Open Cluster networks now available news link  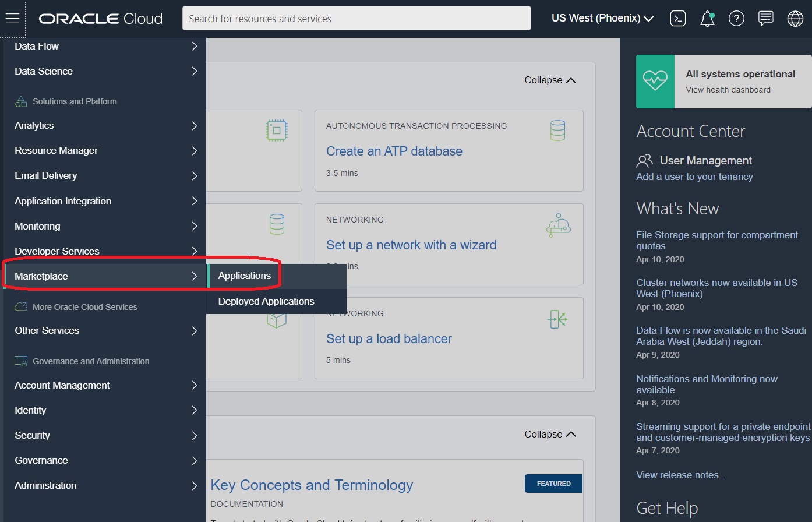pyautogui.click(x=716, y=288)
